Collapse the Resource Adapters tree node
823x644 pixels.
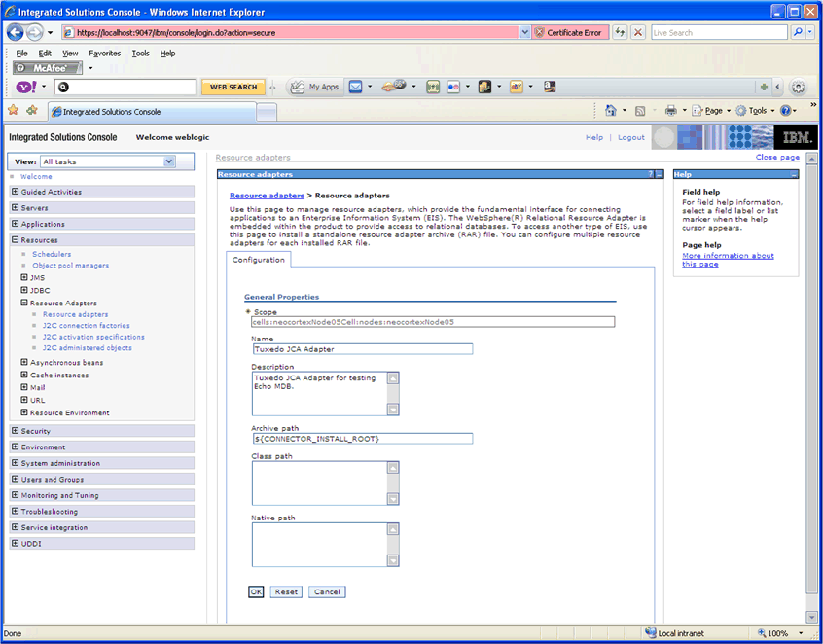pos(24,303)
